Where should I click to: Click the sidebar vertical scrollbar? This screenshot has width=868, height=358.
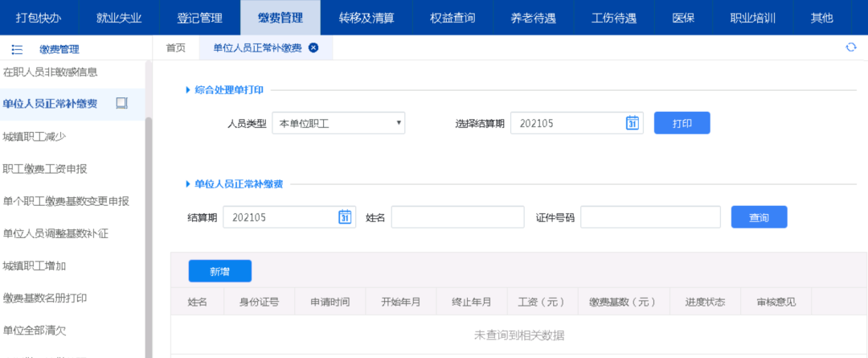[x=148, y=233]
